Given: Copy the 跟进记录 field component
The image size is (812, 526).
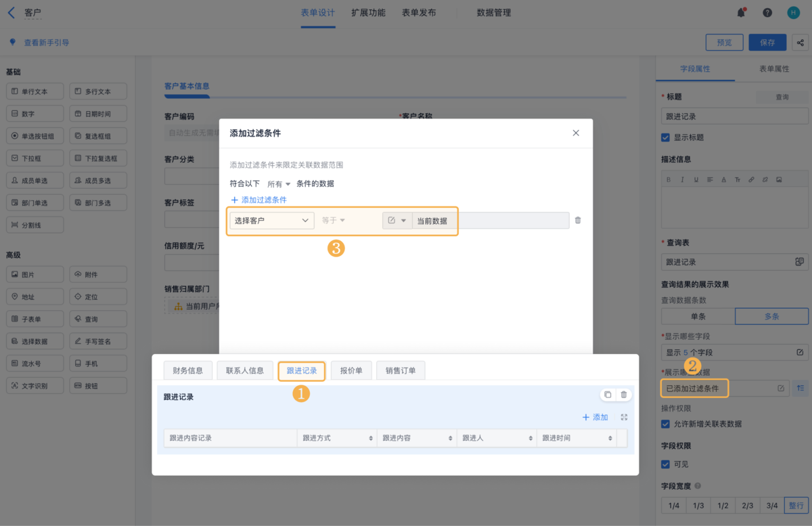Looking at the screenshot, I should [x=608, y=395].
